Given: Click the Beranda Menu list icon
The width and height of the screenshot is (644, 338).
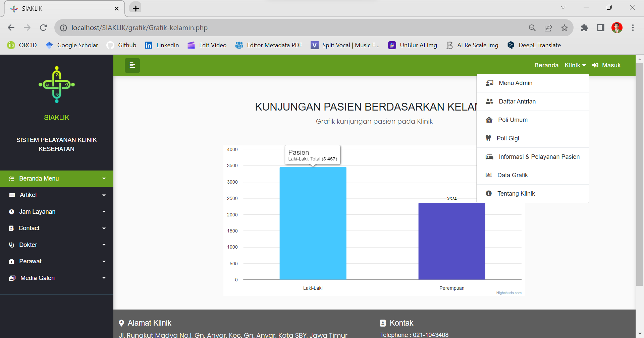Looking at the screenshot, I should (11, 179).
